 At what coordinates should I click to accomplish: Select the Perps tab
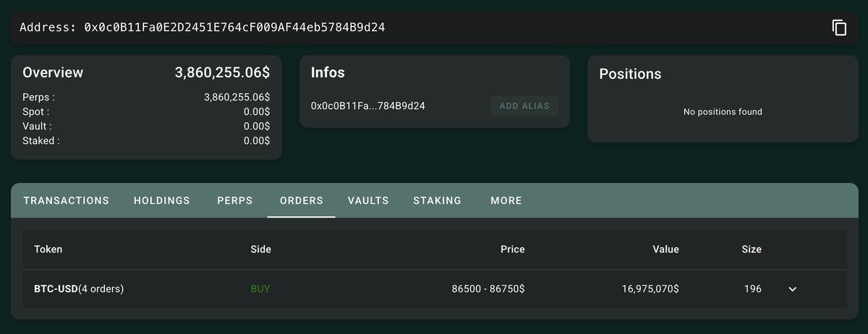tap(235, 201)
